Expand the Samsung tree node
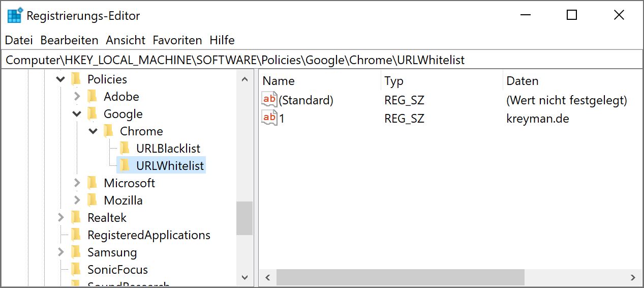This screenshot has width=644, height=288. click(x=60, y=252)
